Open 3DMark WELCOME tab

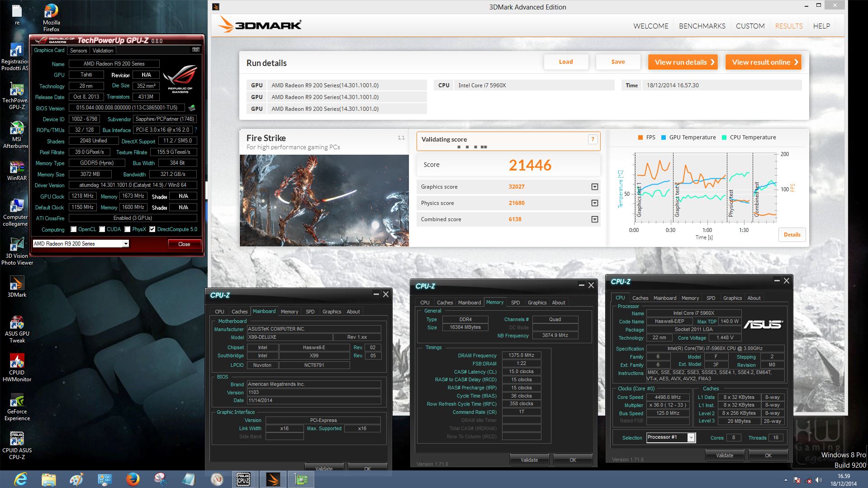650,26
